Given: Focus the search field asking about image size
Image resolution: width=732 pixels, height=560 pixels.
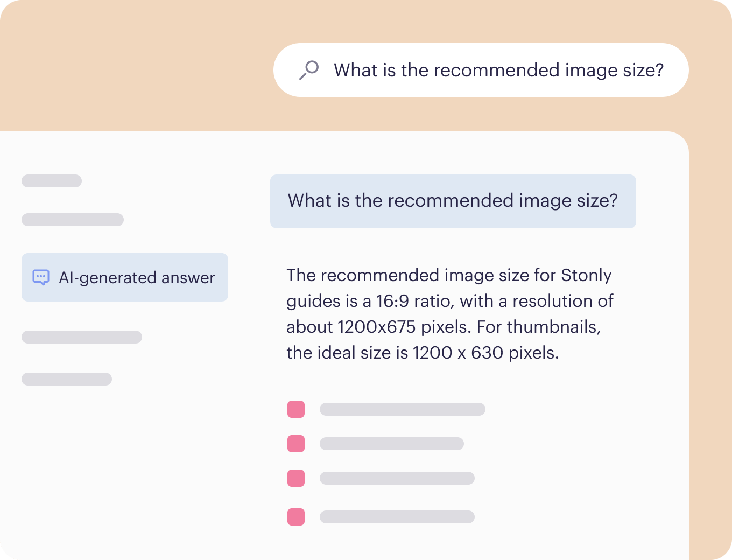Looking at the screenshot, I should tap(481, 70).
